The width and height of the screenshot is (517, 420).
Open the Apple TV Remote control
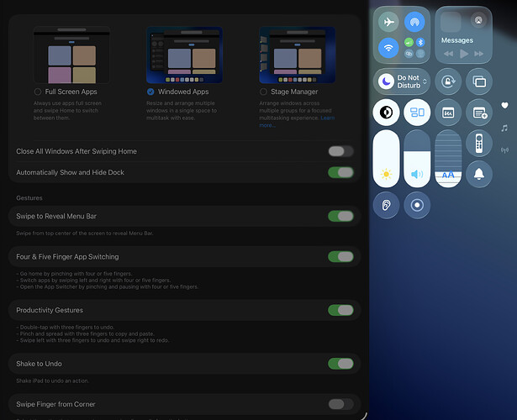480,143
